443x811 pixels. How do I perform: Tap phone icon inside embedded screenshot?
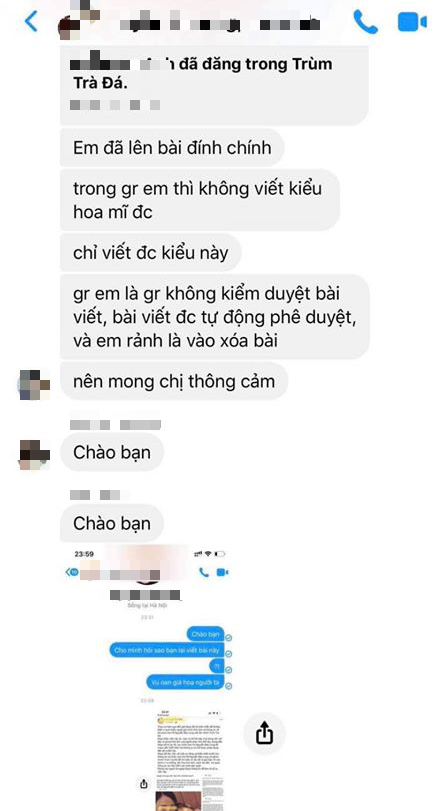click(204, 572)
